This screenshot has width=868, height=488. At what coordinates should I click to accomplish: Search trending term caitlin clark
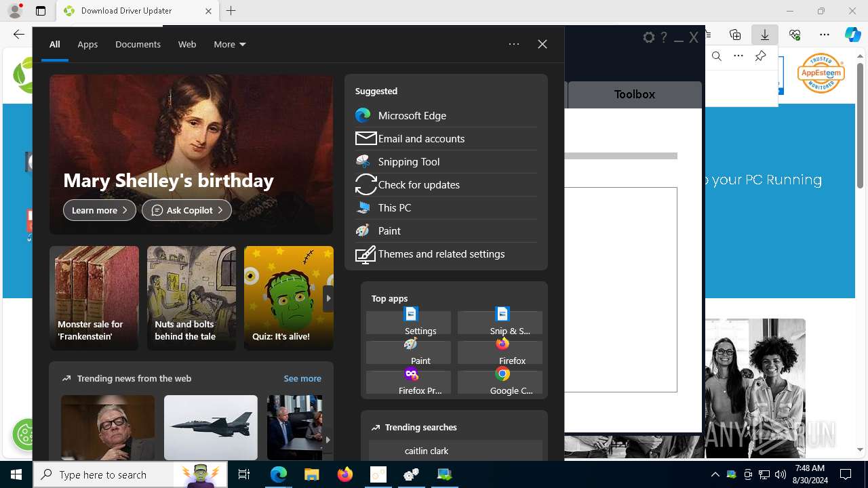tap(456, 451)
